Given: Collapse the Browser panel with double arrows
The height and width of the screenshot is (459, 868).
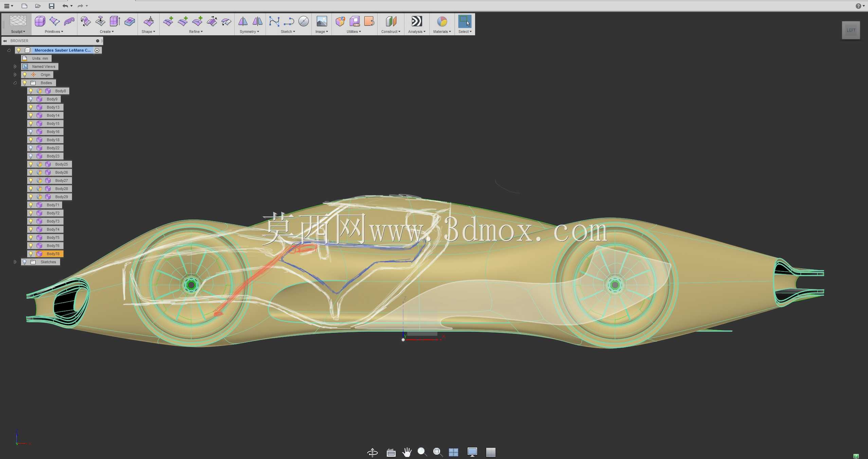Looking at the screenshot, I should (x=5, y=41).
